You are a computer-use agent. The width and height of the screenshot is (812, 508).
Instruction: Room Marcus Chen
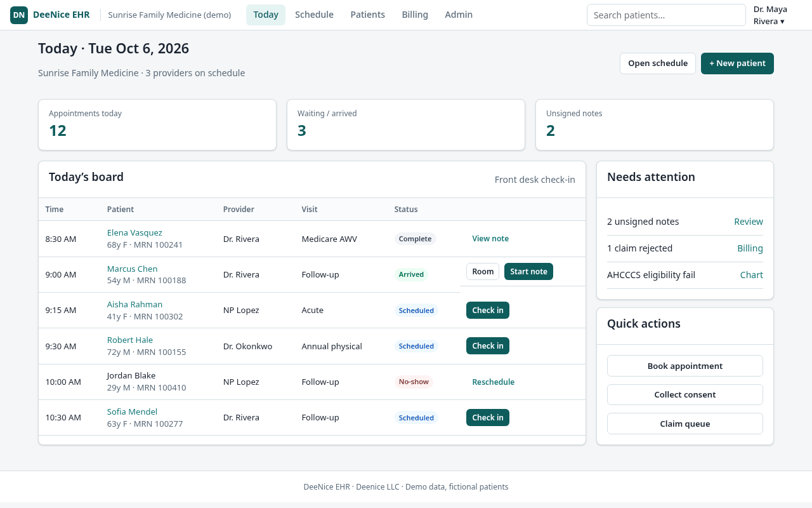point(483,272)
